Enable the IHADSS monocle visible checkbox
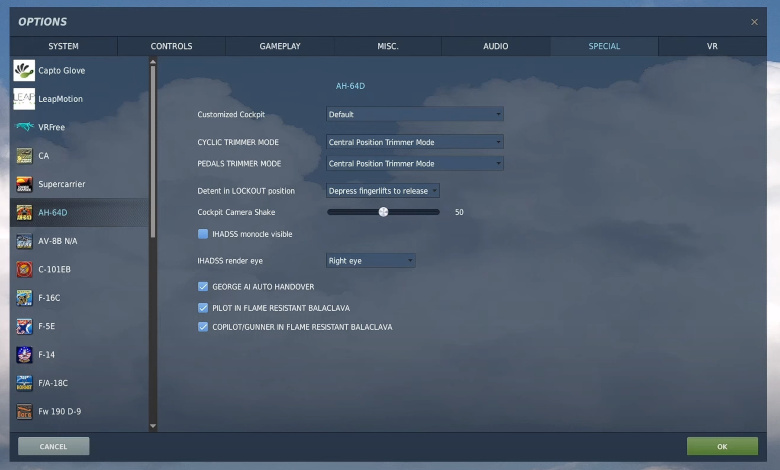780x470 pixels. [203, 234]
